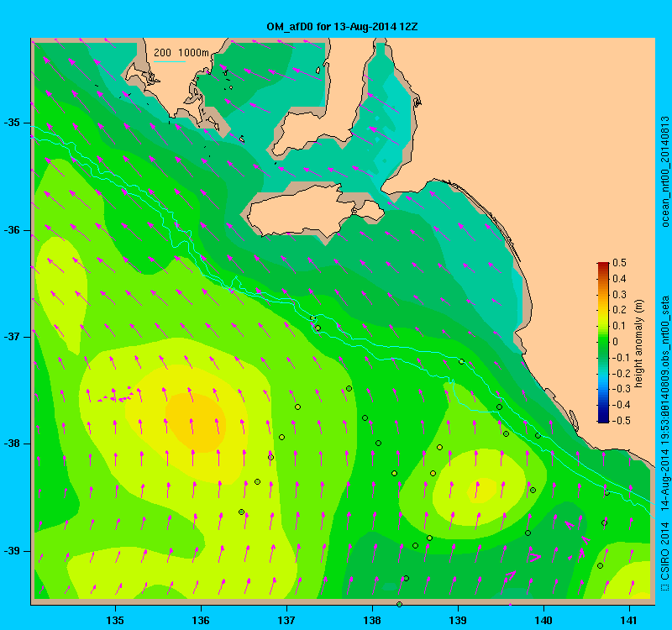Click the cyan line under the 200 1000m legend

tap(170, 61)
